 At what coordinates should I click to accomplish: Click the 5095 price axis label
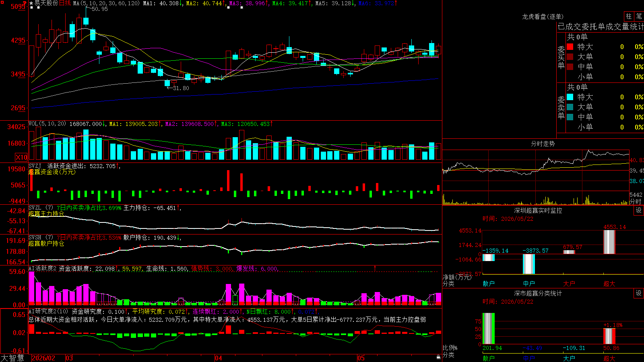(x=18, y=6)
